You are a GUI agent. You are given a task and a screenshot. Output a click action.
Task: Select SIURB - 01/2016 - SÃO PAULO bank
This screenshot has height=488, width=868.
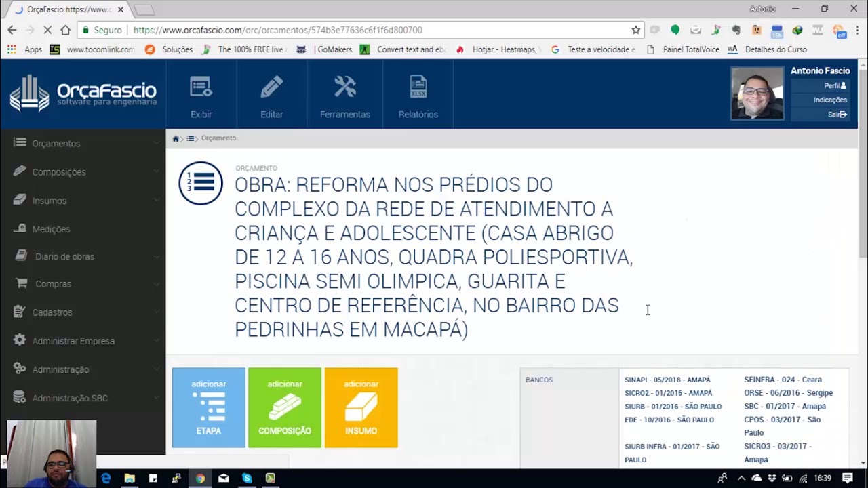tap(673, 406)
